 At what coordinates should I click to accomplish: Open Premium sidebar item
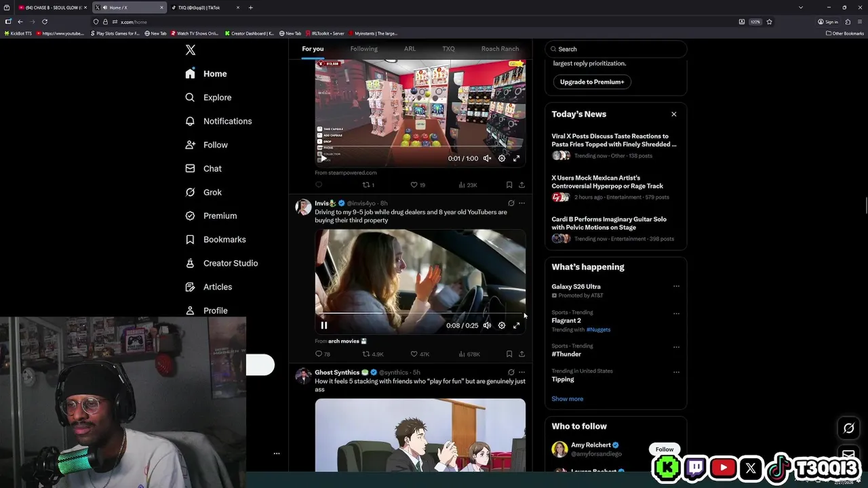click(x=211, y=216)
